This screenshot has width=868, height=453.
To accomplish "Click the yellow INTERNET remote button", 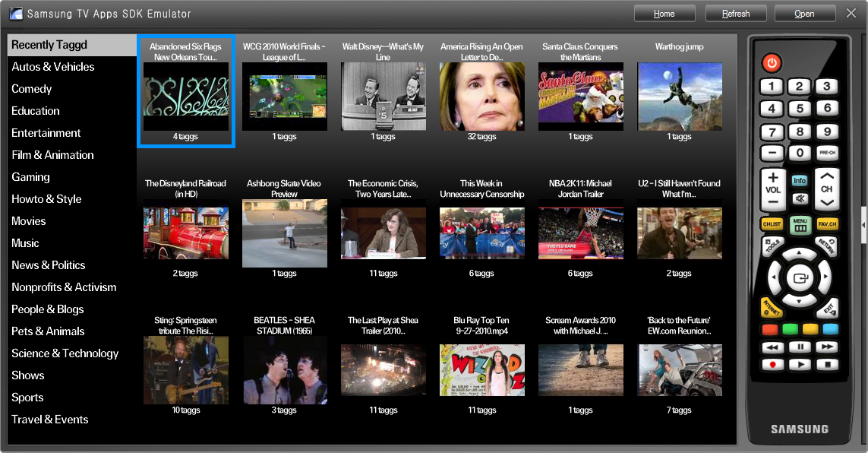I will coord(771,307).
